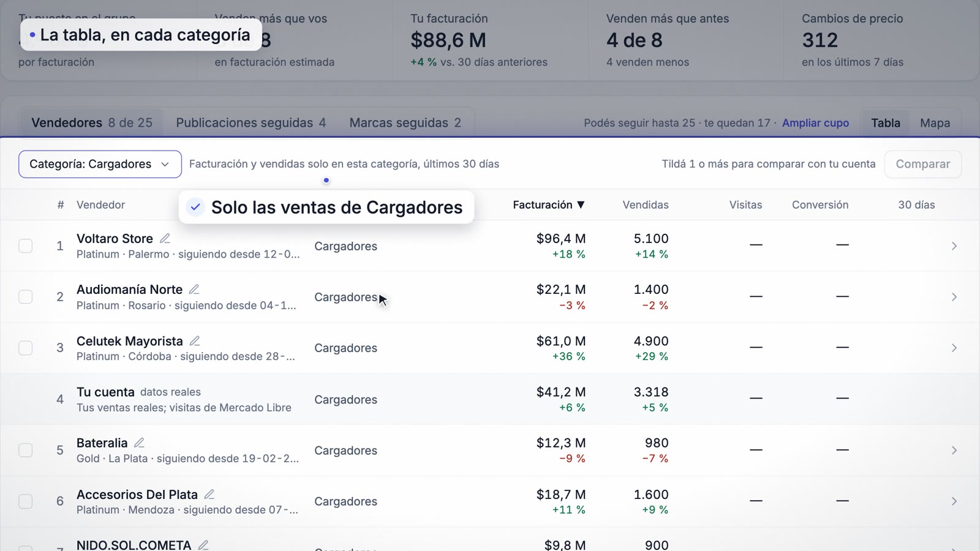This screenshot has width=980, height=551.
Task: Click pencil icon next to Audiomanía Norte
Action: coord(194,290)
